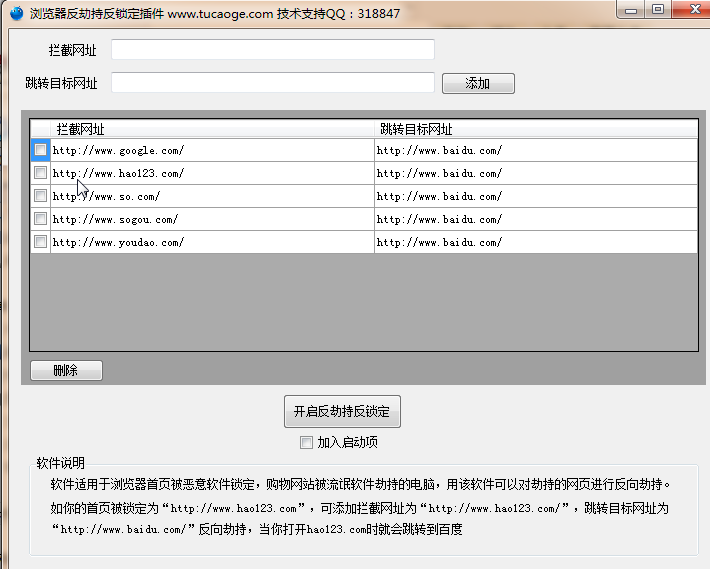Click the 添加 button
Image resolution: width=710 pixels, height=569 pixels.
(478, 83)
